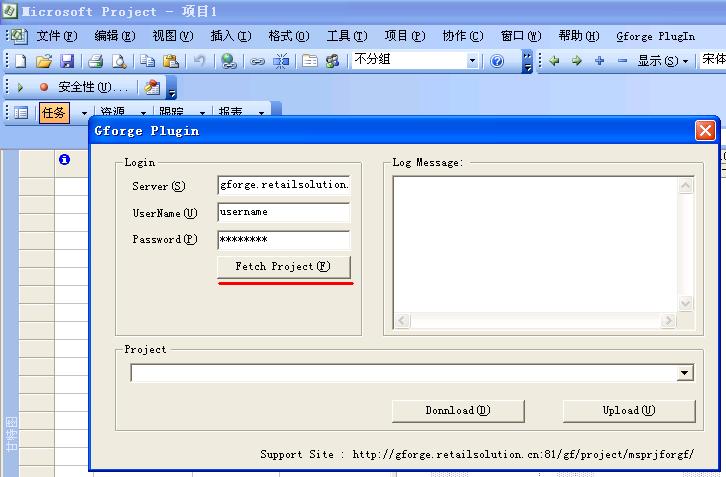Click the Log Message scroll down arrow
Screen dimensions: 726x477
(686, 303)
